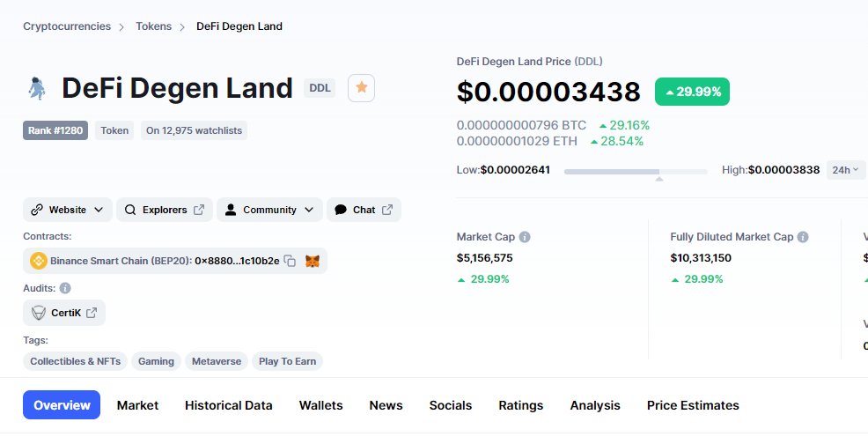Switch to the Analysis tab
Viewport: 868px width, 444px height.
coord(595,405)
